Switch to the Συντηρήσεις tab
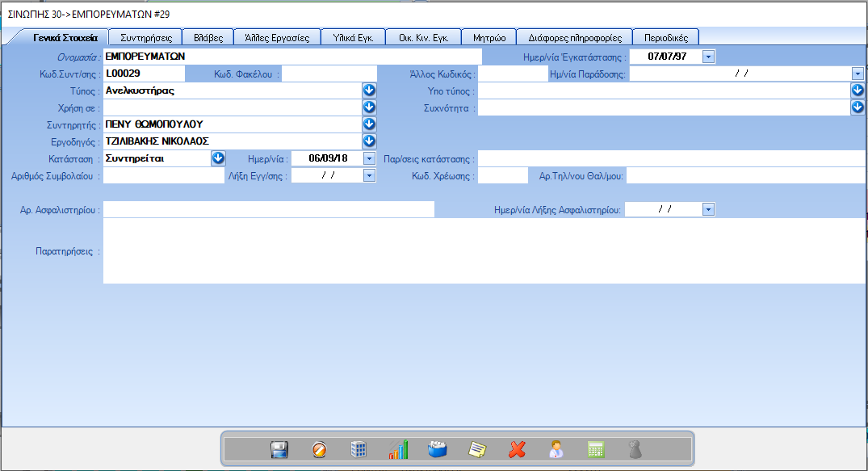Screen dimensions: 868x471 pyautogui.click(x=145, y=37)
